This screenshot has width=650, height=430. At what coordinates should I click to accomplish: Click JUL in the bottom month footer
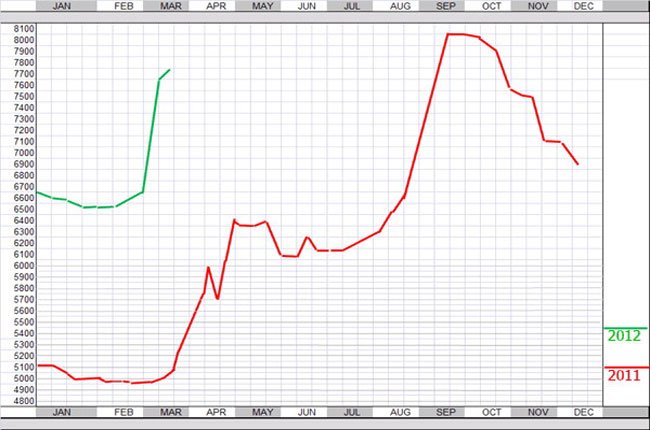(x=352, y=412)
